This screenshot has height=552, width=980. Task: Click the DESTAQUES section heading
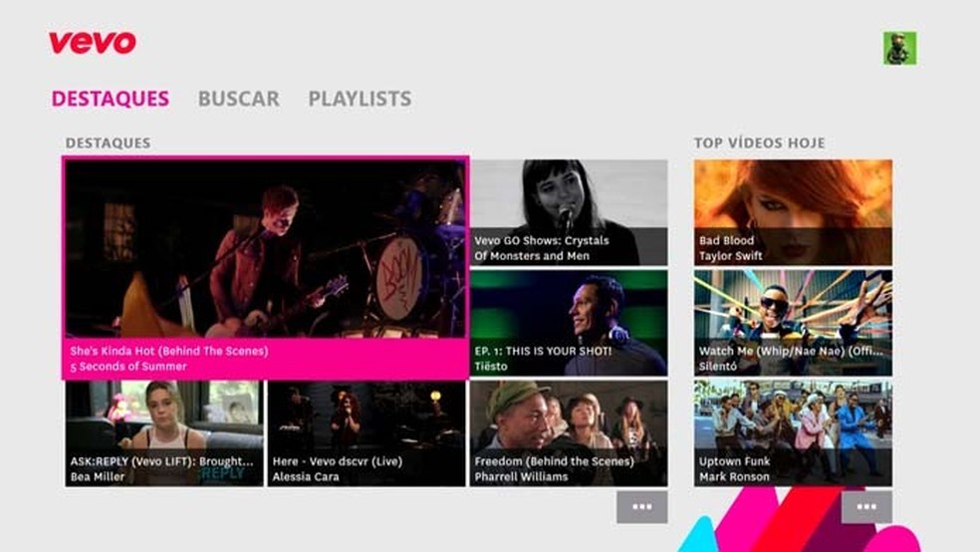pos(109,142)
